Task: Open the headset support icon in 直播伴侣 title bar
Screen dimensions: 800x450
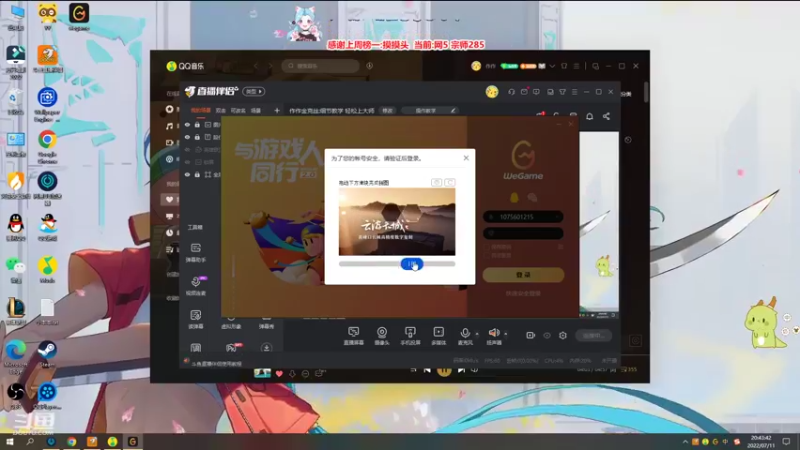Action: (x=511, y=92)
